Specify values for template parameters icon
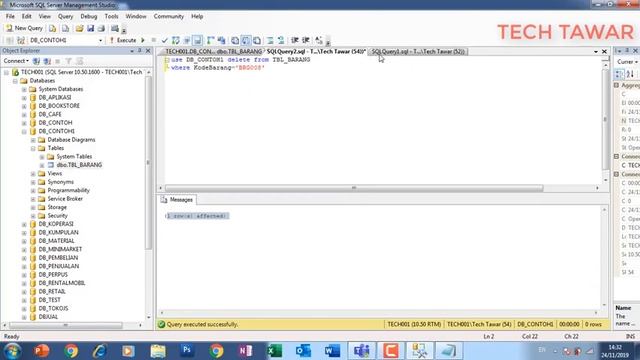The height and width of the screenshot is (360, 640). click(319, 40)
